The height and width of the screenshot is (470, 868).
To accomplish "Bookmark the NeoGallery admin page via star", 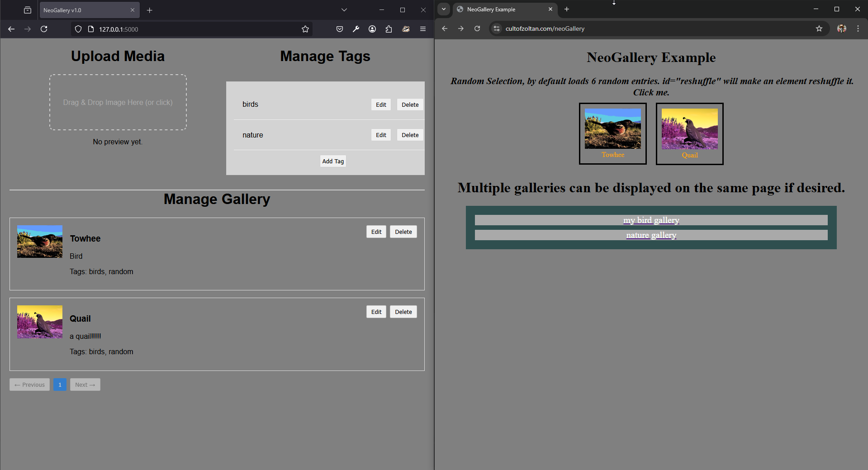I will [305, 29].
